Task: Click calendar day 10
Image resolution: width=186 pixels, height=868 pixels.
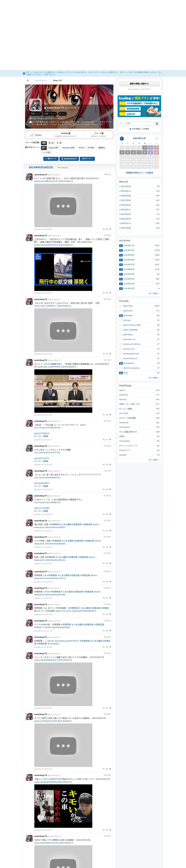Action: pyautogui.click(x=156, y=152)
